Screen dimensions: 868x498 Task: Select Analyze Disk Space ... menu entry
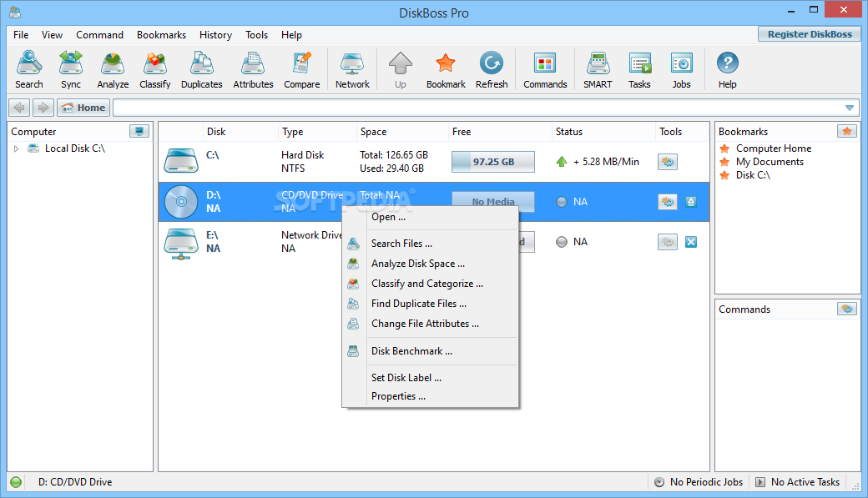(430, 264)
